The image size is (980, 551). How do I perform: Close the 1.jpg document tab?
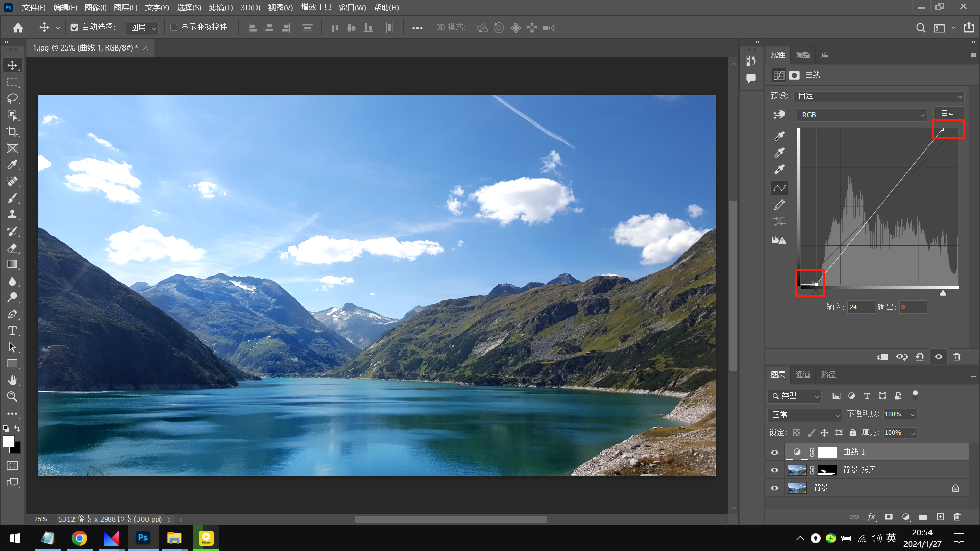pos(145,48)
